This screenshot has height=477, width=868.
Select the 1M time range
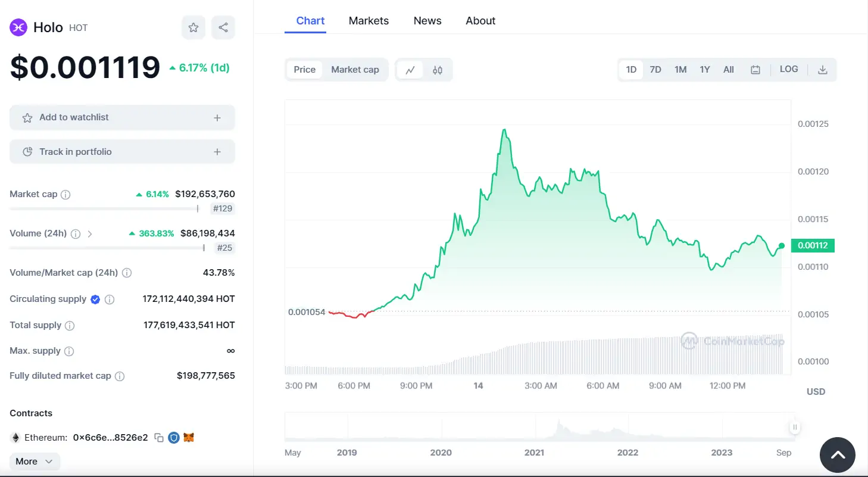(x=680, y=70)
